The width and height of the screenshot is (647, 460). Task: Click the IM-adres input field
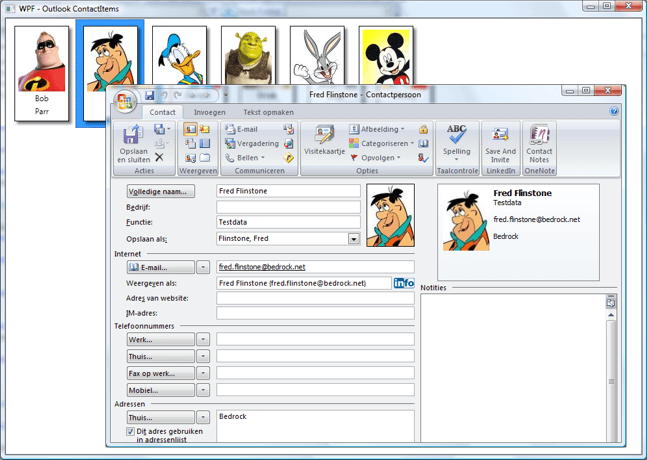coord(315,313)
